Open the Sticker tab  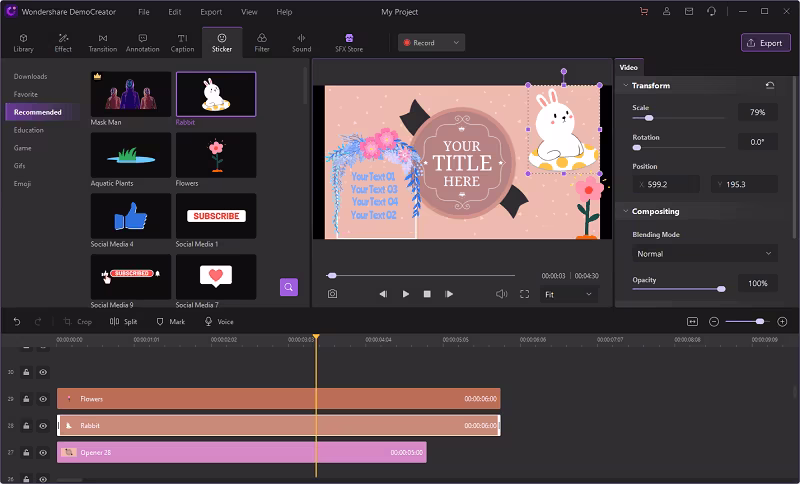pos(220,42)
